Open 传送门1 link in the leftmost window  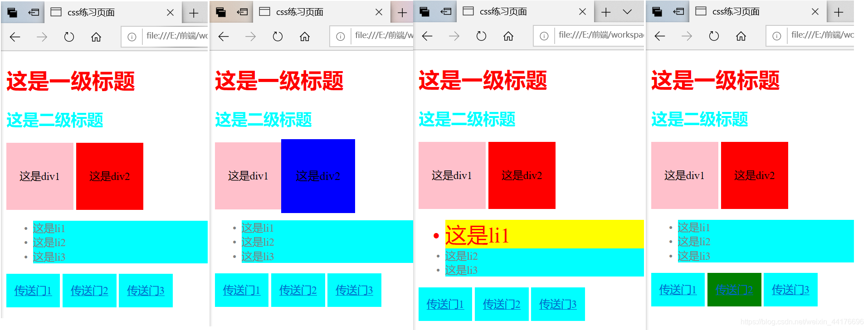point(33,291)
